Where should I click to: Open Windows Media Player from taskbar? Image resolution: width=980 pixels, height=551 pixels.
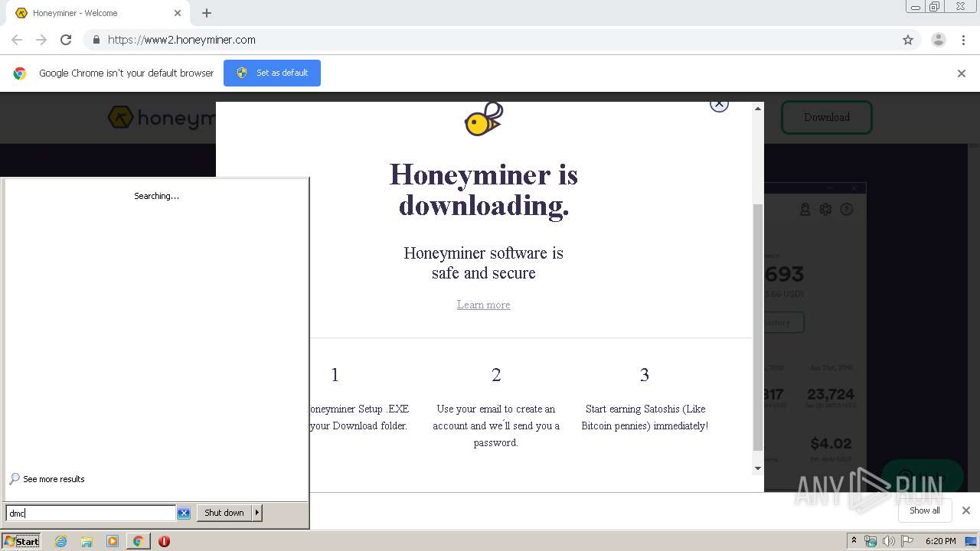[113, 541]
